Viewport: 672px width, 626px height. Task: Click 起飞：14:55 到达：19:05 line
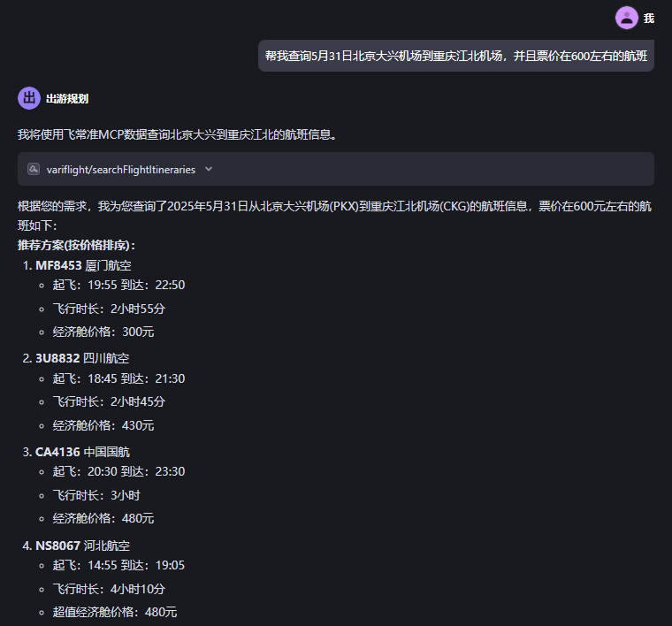coord(118,565)
